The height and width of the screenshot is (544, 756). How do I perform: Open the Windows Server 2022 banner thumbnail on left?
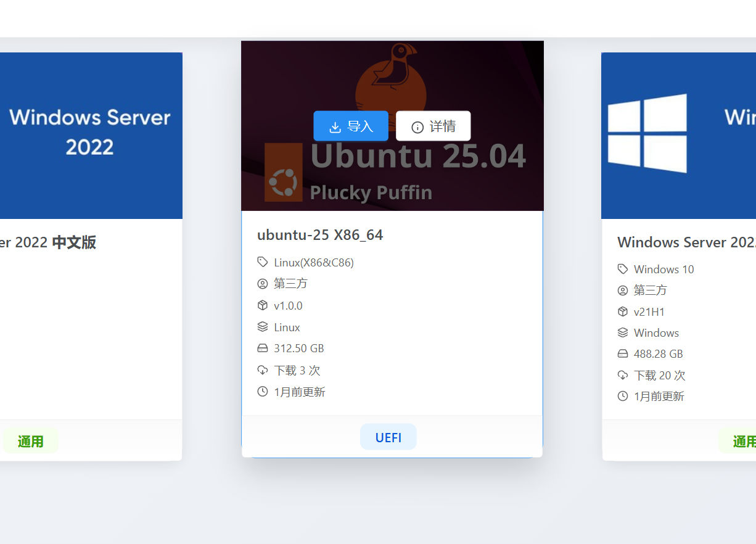click(x=90, y=135)
